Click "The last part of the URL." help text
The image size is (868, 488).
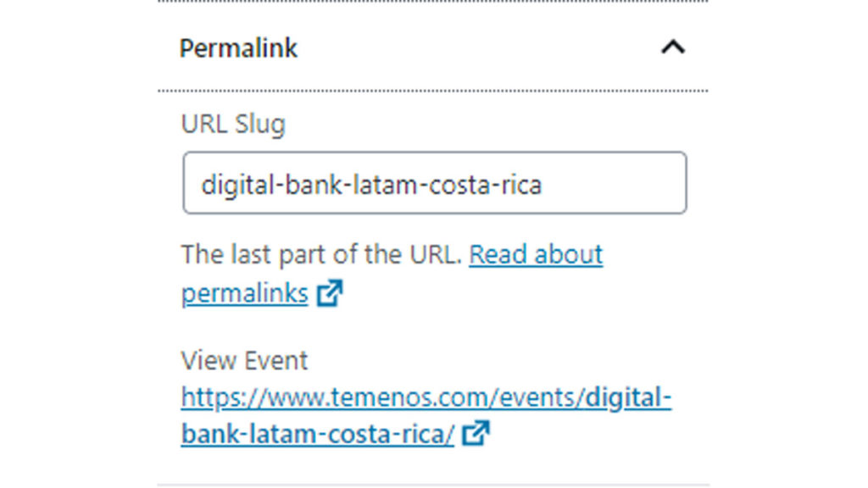(x=321, y=254)
